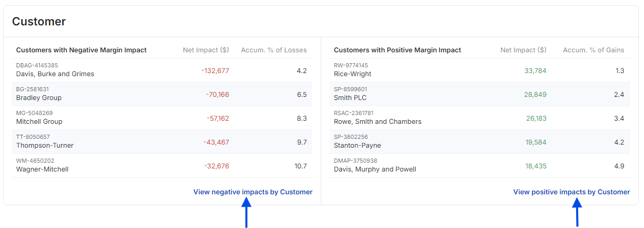Screen dimensions: 644x228
Task: Select the Bradley Group customer row
Action: [x=162, y=94]
